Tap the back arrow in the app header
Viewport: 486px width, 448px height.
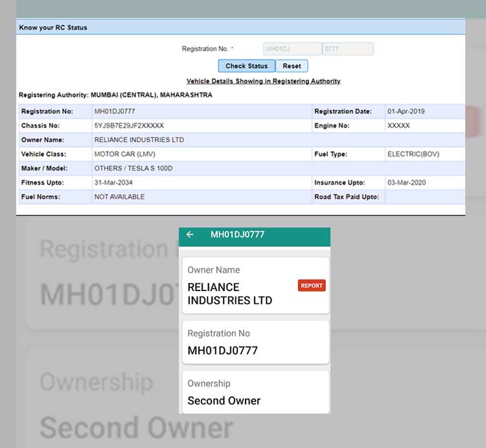(x=190, y=235)
